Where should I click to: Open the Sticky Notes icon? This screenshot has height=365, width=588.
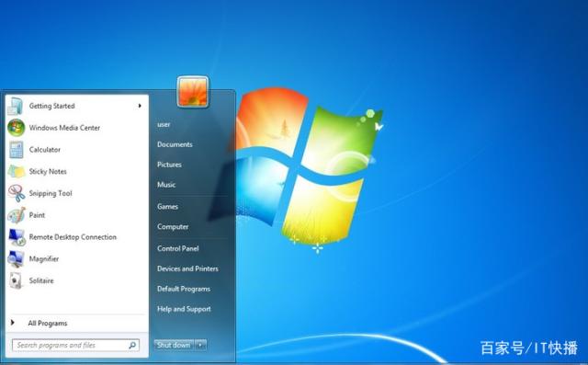click(17, 171)
